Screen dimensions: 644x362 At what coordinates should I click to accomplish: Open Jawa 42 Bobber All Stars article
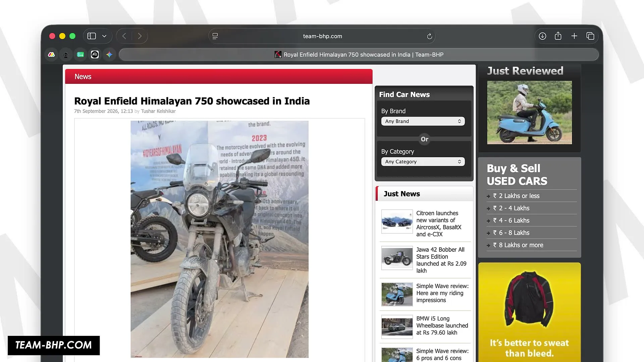441,260
